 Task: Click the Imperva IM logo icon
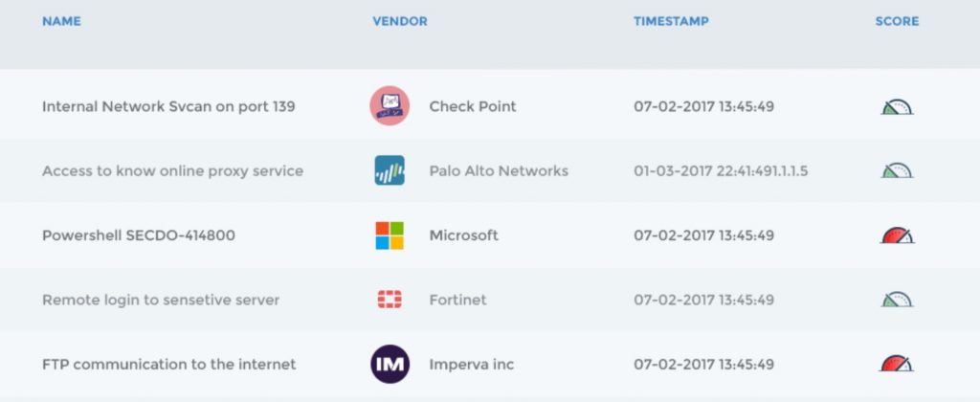pyautogui.click(x=390, y=364)
